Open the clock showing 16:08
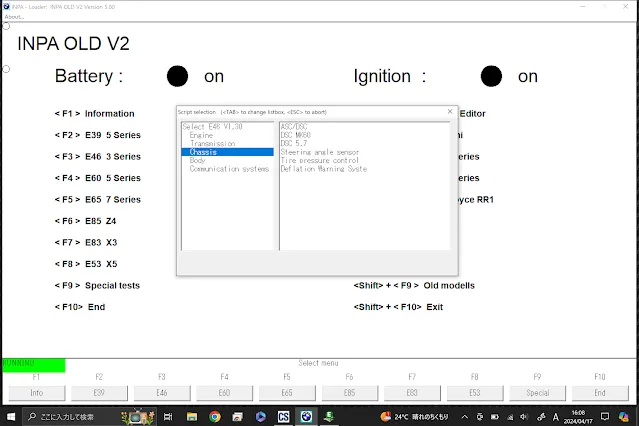 (578, 417)
